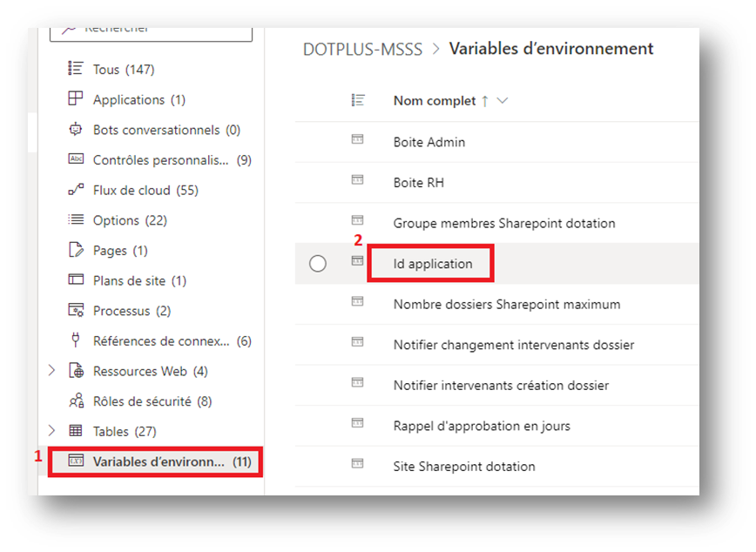Click the Références de connexion plug icon
756x552 pixels.
pos(76,340)
